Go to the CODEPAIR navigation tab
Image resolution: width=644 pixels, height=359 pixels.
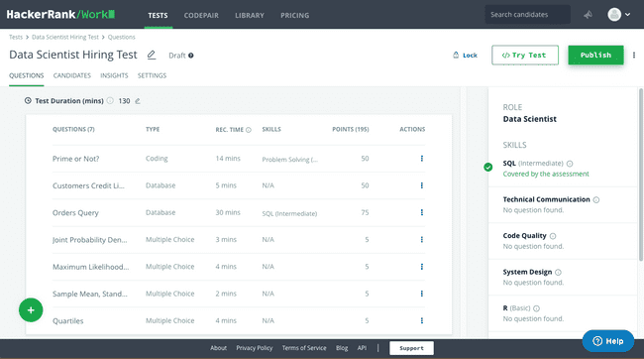pyautogui.click(x=201, y=15)
